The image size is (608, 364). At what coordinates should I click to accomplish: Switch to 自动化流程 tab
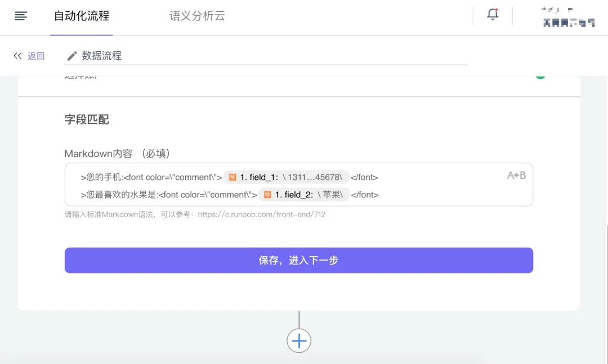point(82,16)
